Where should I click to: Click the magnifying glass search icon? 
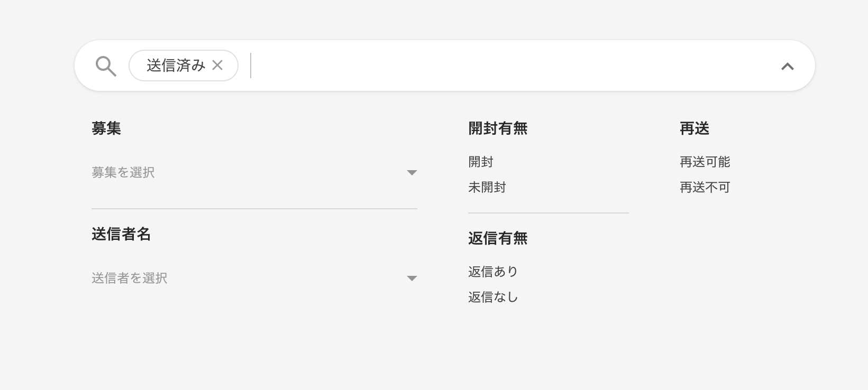click(x=106, y=67)
